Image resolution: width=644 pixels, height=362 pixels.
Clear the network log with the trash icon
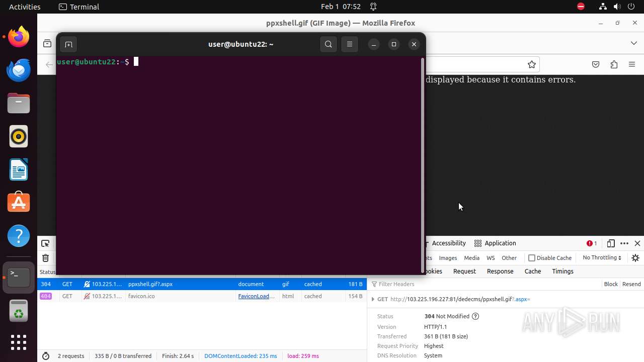pos(45,258)
